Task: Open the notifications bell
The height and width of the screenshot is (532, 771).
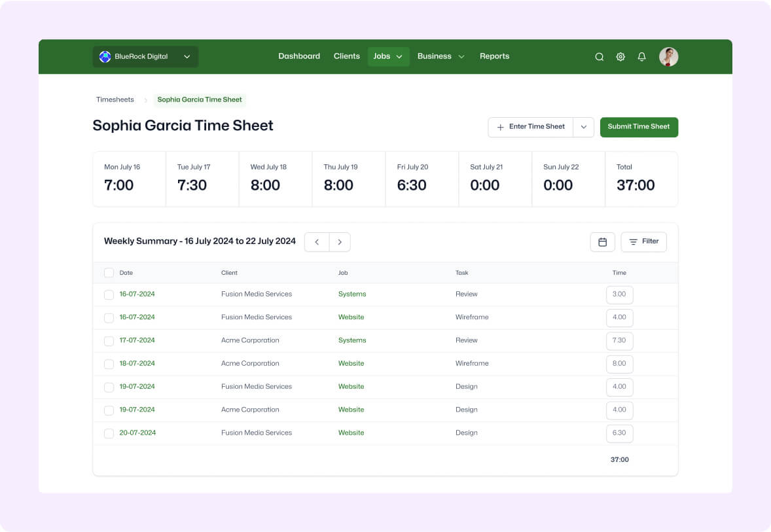Action: point(641,56)
